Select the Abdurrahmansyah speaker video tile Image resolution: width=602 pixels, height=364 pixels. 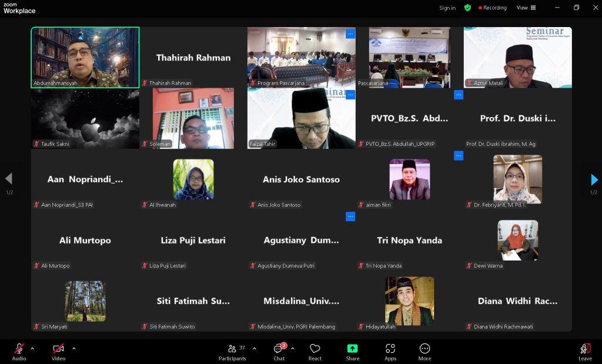tap(85, 57)
